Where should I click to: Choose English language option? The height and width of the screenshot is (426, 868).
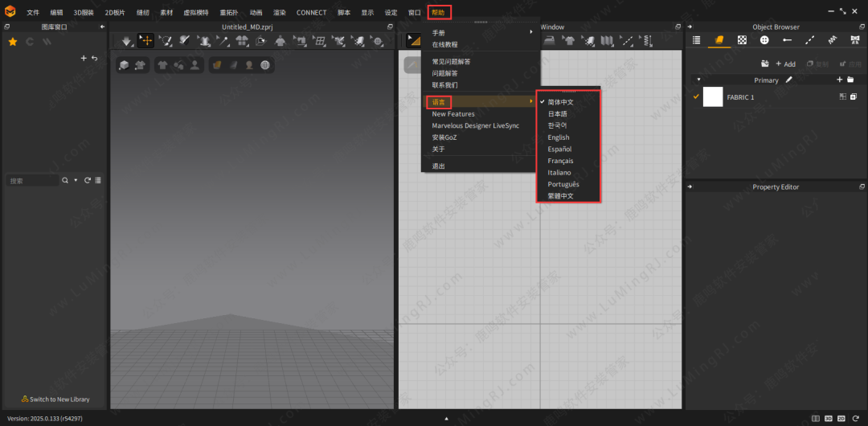pyautogui.click(x=559, y=137)
